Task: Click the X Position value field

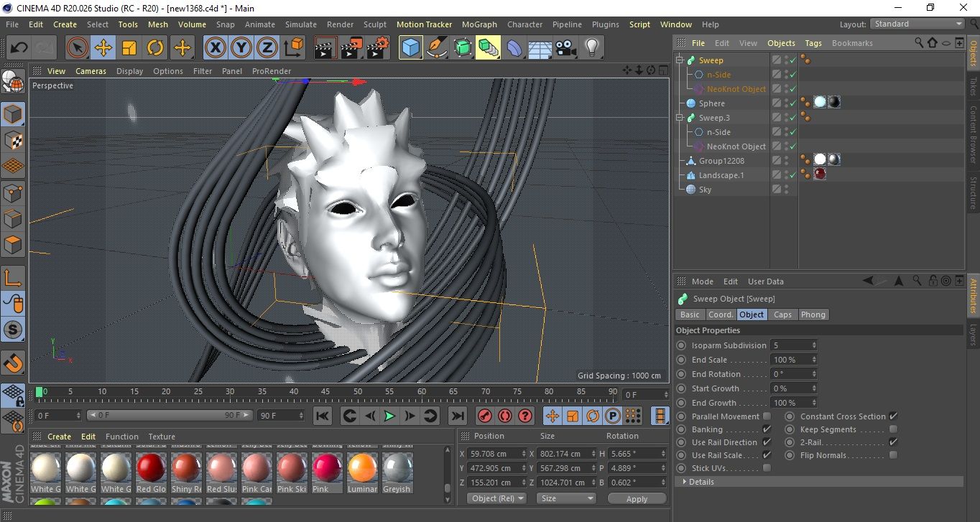Action: point(496,454)
